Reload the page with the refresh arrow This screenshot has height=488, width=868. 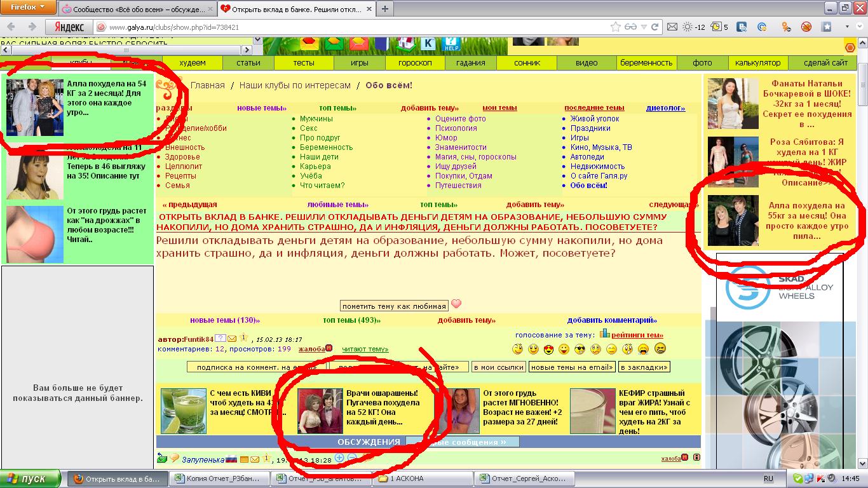654,27
